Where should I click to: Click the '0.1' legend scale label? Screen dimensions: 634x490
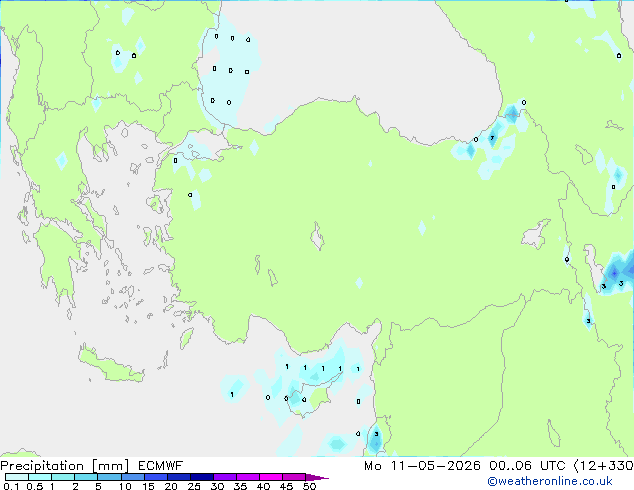tap(11, 486)
